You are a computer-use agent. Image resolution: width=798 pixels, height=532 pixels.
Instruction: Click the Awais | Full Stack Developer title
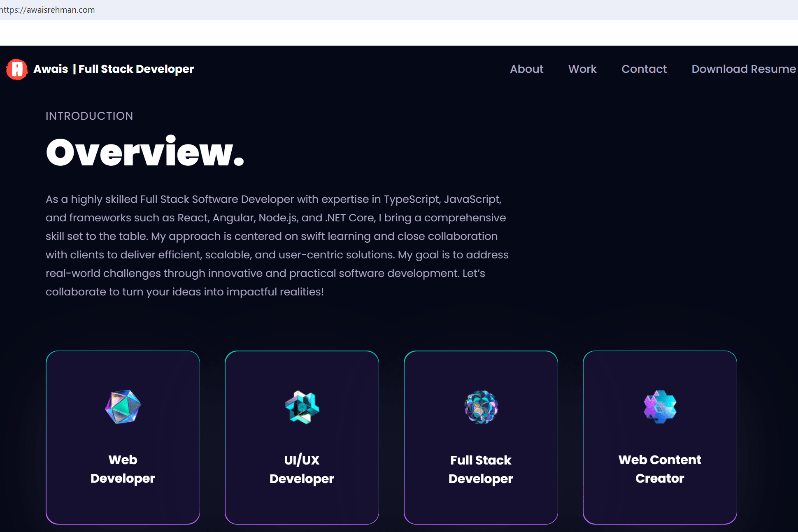point(114,69)
